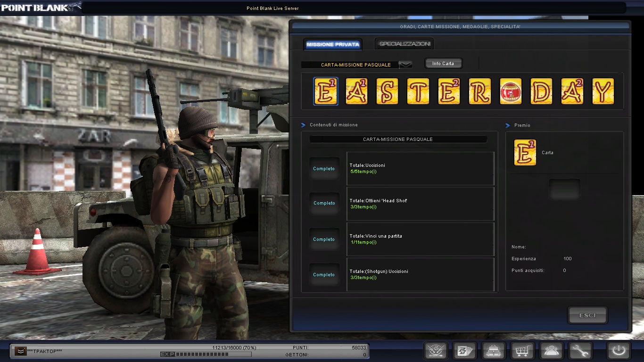Select the red Easter egg mission card
Viewport: 644px width, 362px height.
[511, 91]
